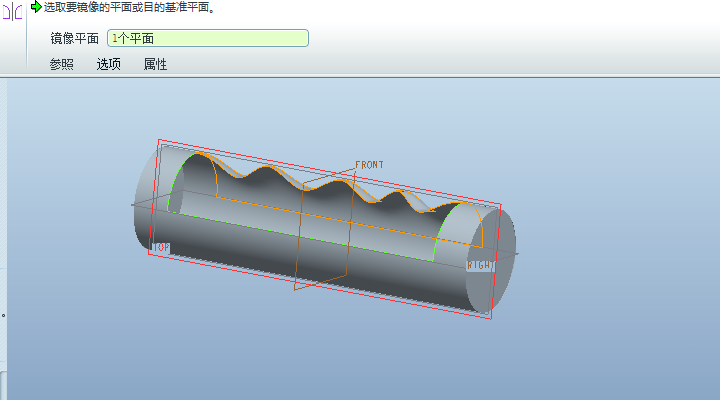
Task: Click the left sidebar collapse handle
Action: [x=3, y=315]
